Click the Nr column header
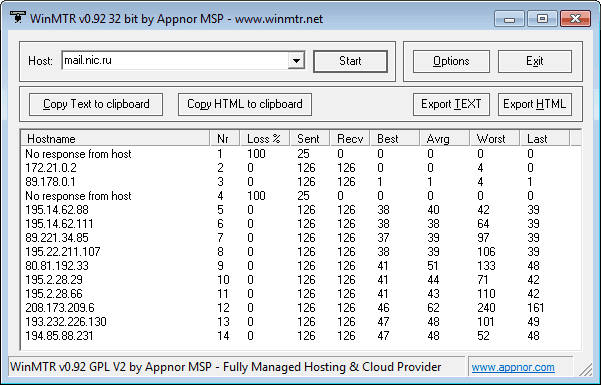Viewport: 601px width, 385px height. point(225,138)
